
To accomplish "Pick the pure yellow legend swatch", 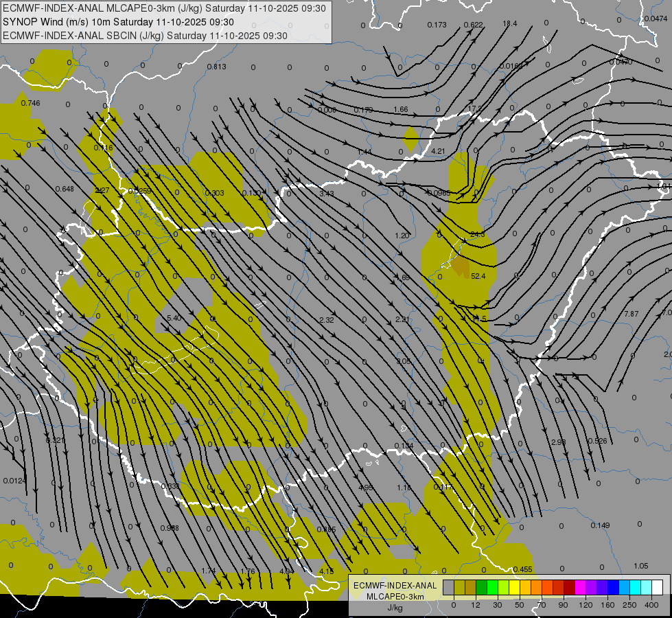I will pyautogui.click(x=514, y=587).
